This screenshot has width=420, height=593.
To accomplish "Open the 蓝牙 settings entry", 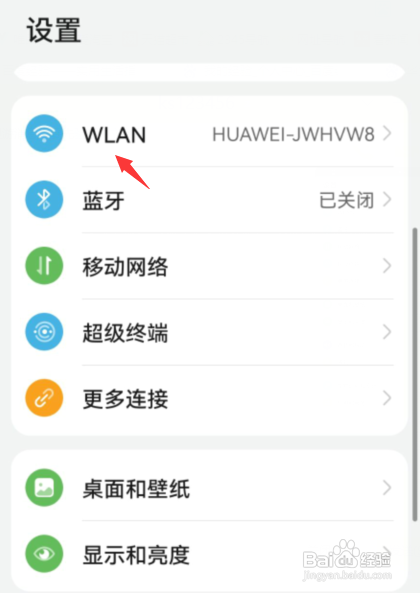I will [210, 200].
